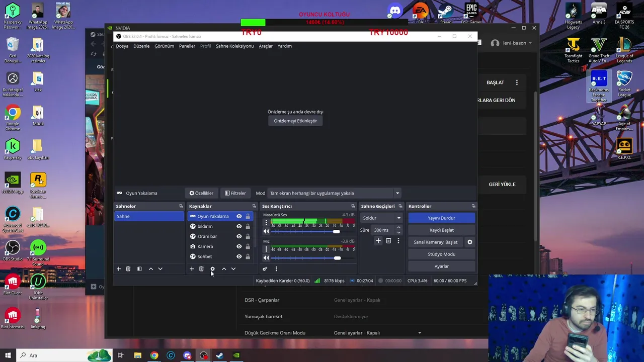Increase the Süre duration with the up stepper

pos(398,227)
